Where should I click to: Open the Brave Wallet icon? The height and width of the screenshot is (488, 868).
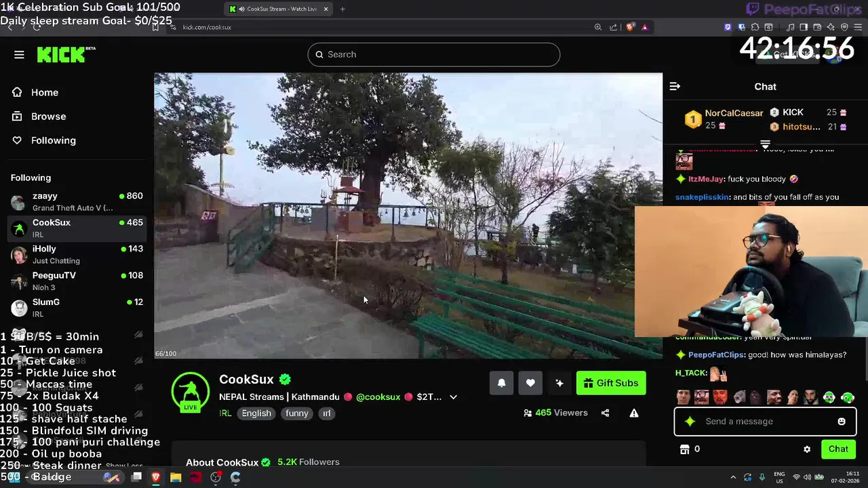pyautogui.click(x=818, y=27)
